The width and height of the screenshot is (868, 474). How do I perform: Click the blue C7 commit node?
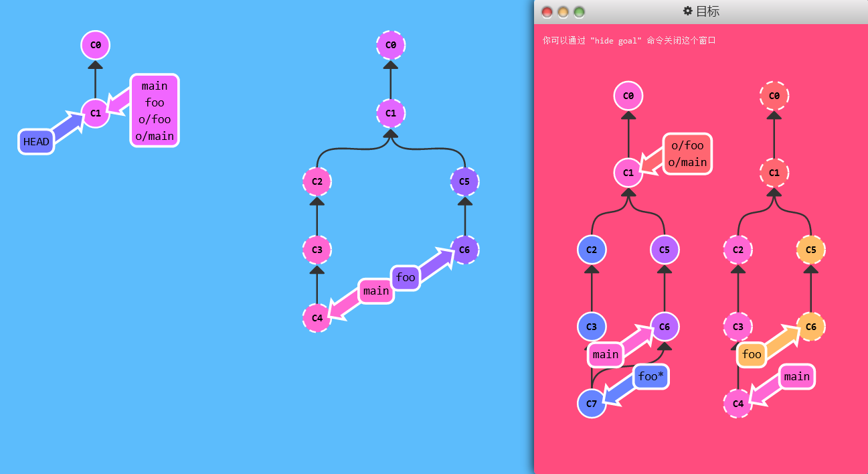tap(592, 403)
